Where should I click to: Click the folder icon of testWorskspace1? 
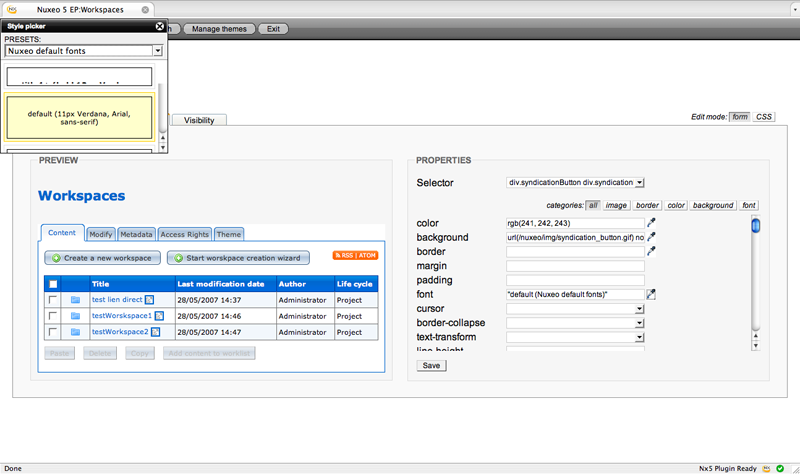point(76,316)
